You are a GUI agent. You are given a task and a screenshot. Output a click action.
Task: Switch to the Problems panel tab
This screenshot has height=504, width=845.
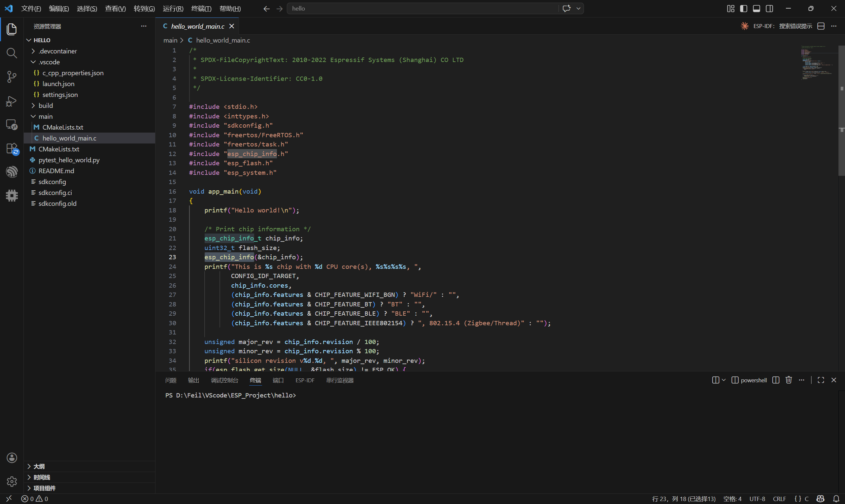171,380
